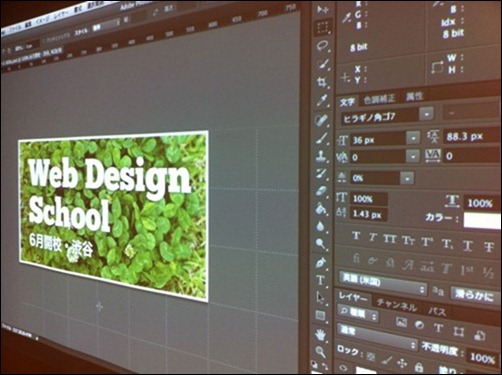Select the Healing Brush tool
This screenshot has width=502, height=375.
[x=322, y=120]
